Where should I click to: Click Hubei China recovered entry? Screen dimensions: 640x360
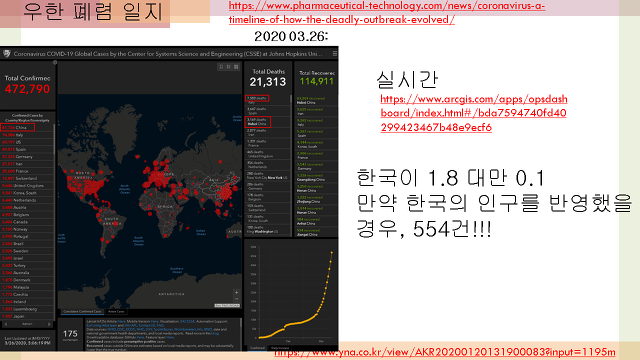click(x=316, y=100)
